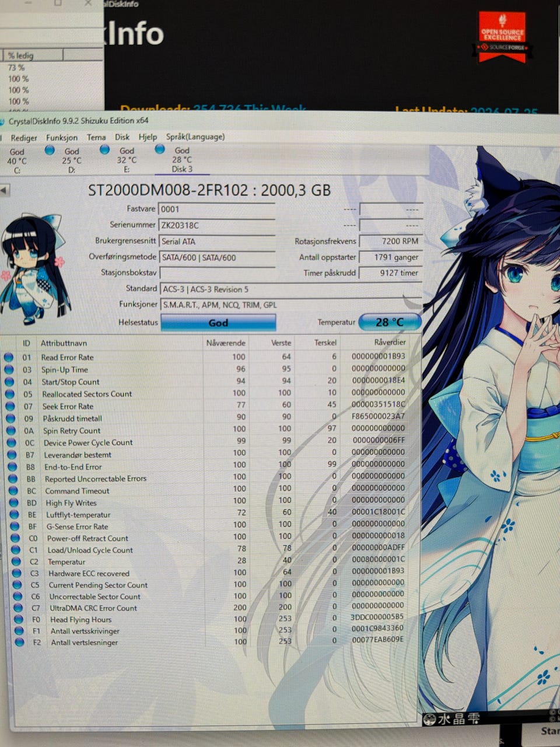Click status icon for Current Pending Sector Count
Viewport: 560px width, 747px height.
[x=17, y=585]
